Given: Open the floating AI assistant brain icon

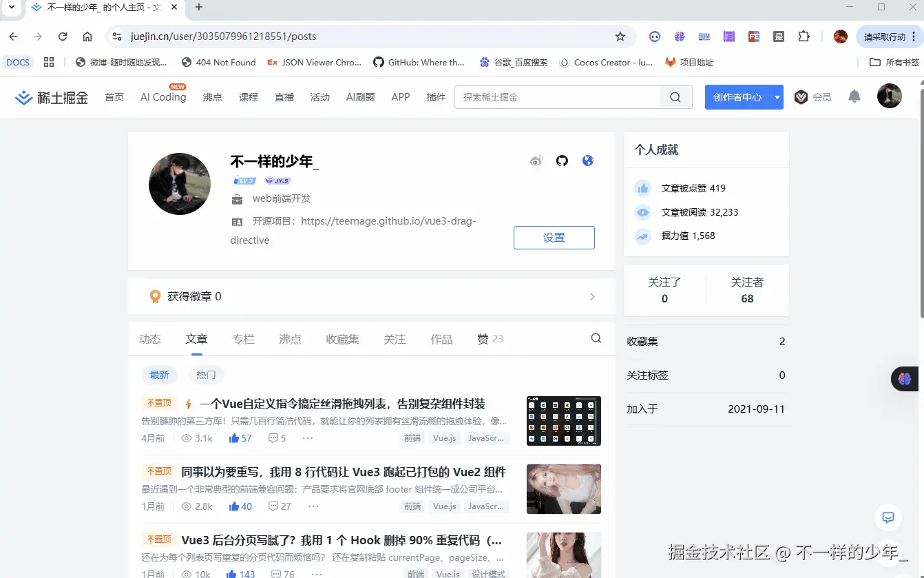Looking at the screenshot, I should click(x=905, y=379).
